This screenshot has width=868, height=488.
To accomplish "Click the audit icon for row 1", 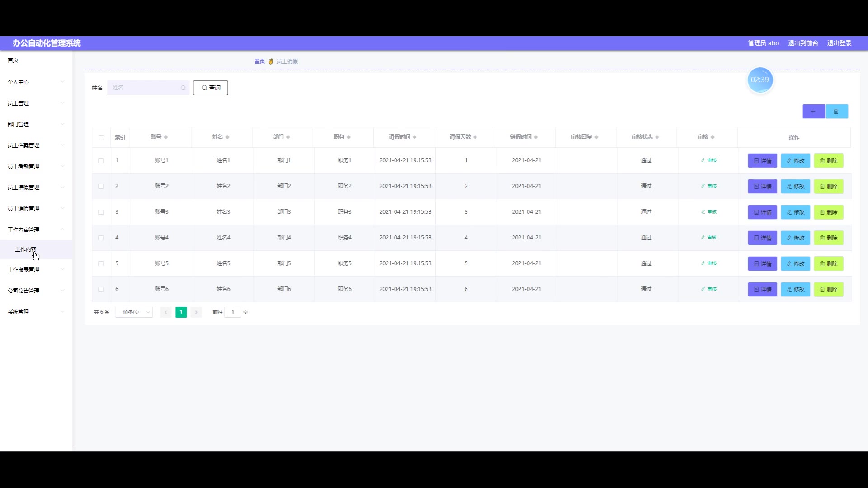I will [x=708, y=160].
